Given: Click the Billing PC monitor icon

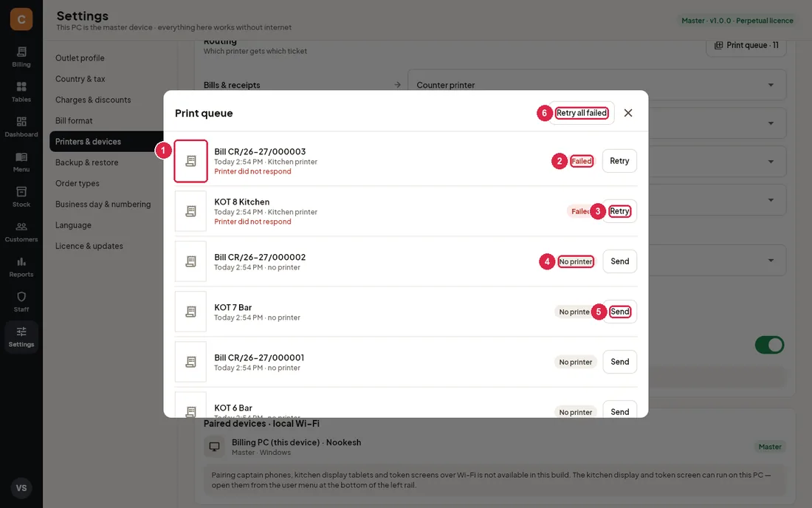Looking at the screenshot, I should coord(214,447).
